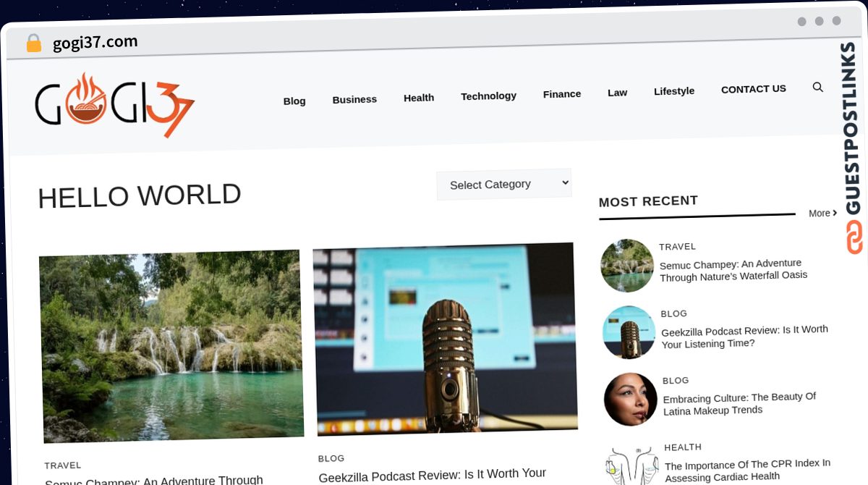Expand the Select Category dropdown

(x=504, y=184)
